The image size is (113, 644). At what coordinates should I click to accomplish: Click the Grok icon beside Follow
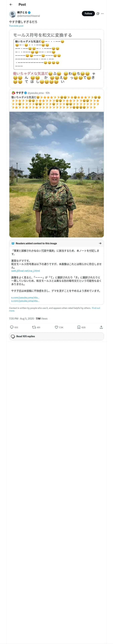(x=98, y=14)
